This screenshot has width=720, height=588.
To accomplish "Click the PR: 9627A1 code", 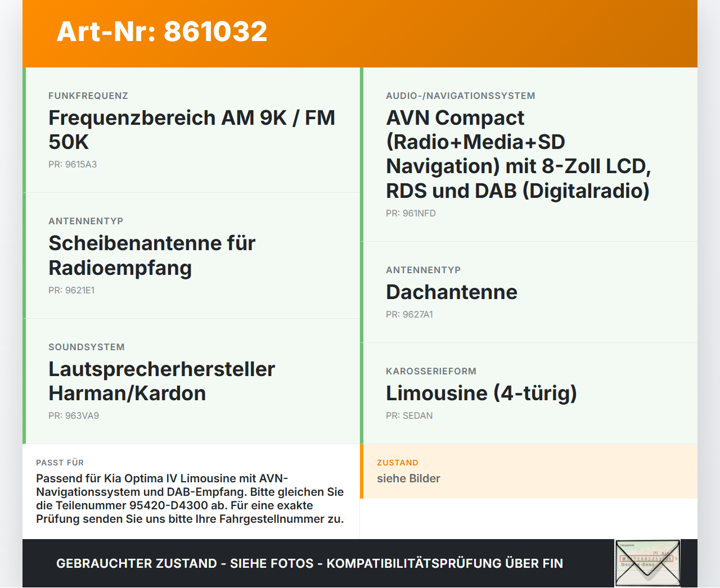I will coord(409,314).
